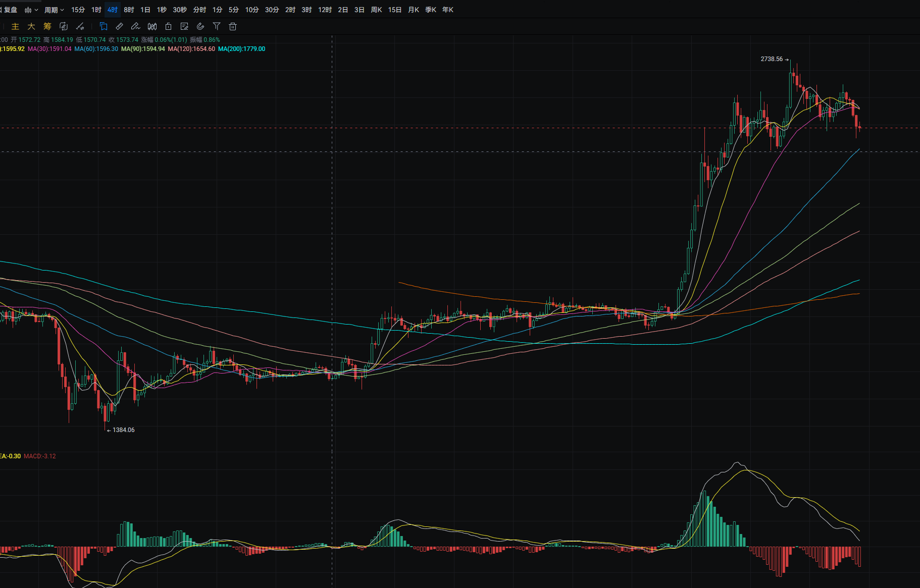This screenshot has height=588, width=920.
Task: Click the paperclip attachment icon
Action: [200, 26]
